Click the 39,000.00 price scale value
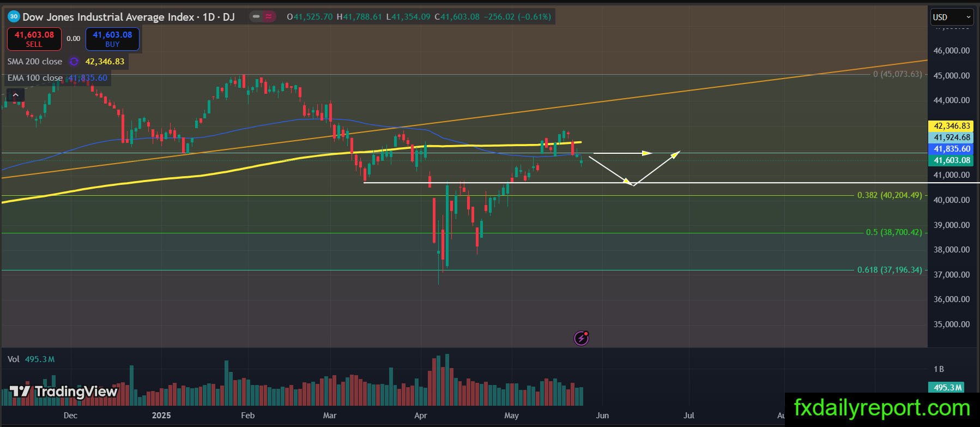This screenshot has height=427, width=980. [952, 225]
